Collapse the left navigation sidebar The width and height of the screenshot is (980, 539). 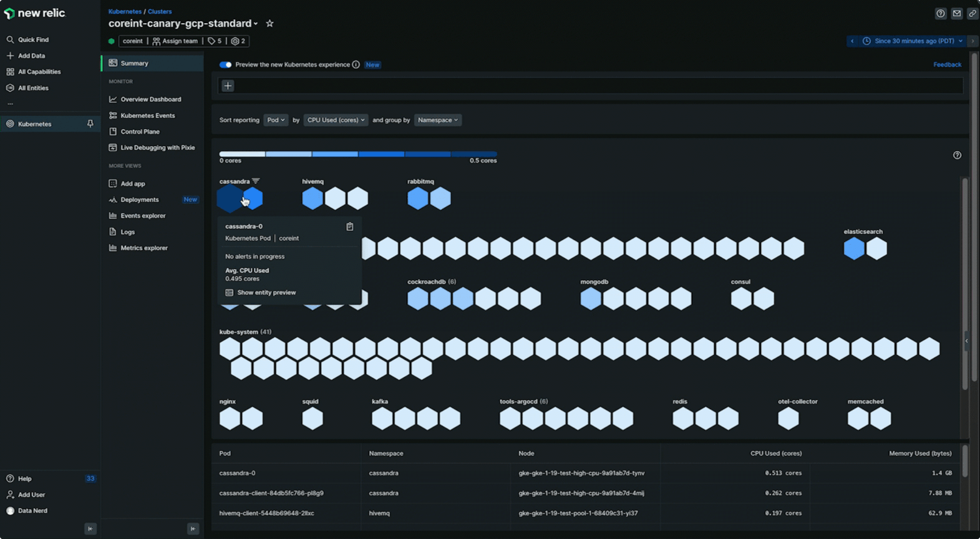(x=90, y=528)
